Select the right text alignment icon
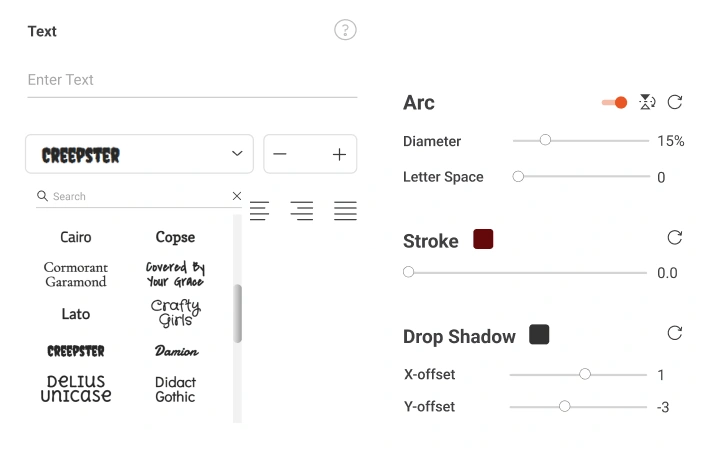The height and width of the screenshot is (451, 703). point(301,211)
